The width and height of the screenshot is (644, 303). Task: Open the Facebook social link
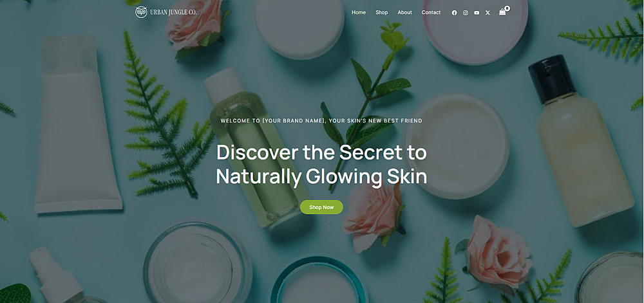click(454, 13)
